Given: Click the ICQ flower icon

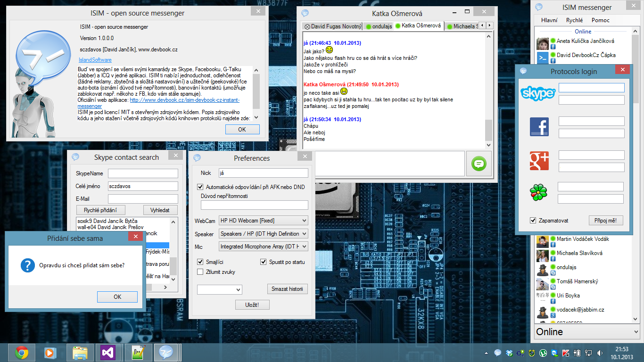Looking at the screenshot, I should pos(538,193).
